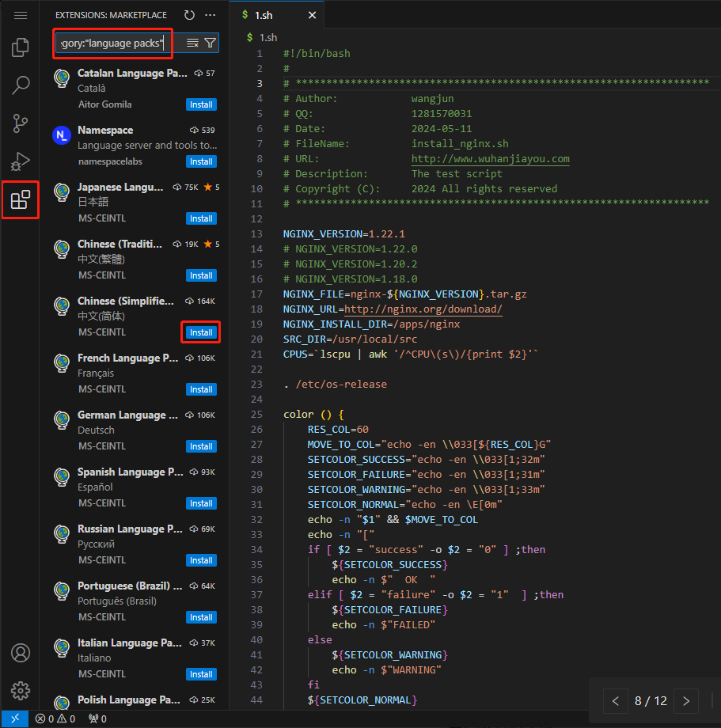Click line number 13 in gutter
Viewport: 721px width, 728px height.
click(256, 234)
